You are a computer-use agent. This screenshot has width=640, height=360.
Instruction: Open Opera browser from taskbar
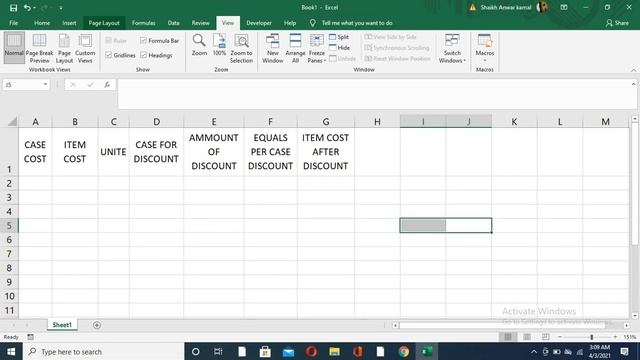coord(311,351)
